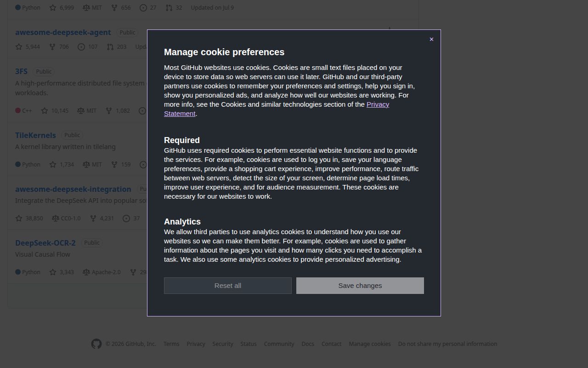
Task: Click the A kernel library written in tilelang text
Action: (65, 147)
